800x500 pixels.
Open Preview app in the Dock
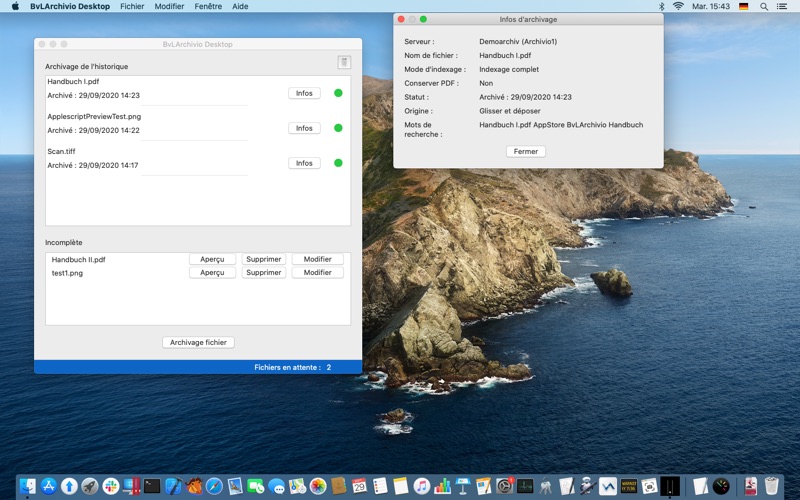[235, 486]
